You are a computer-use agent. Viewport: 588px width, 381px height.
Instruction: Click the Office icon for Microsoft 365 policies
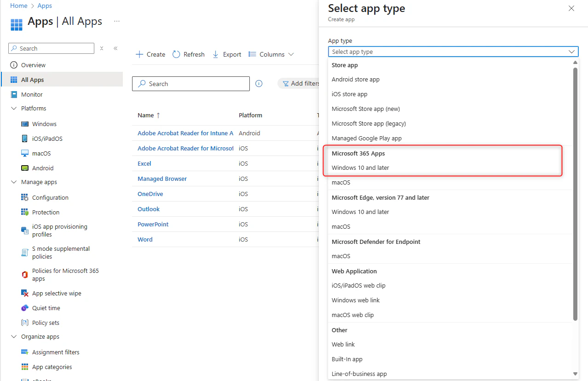point(25,274)
